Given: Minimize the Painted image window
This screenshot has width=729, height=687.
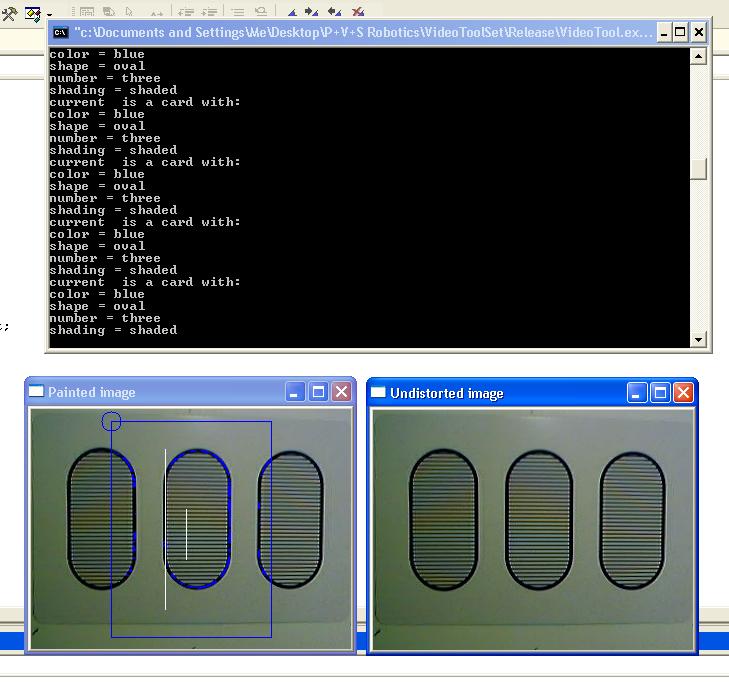Looking at the screenshot, I should pos(295,392).
